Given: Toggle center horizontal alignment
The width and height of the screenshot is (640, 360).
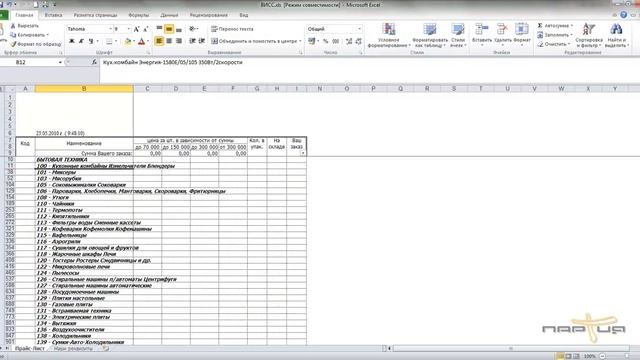Looking at the screenshot, I should click(x=169, y=41).
